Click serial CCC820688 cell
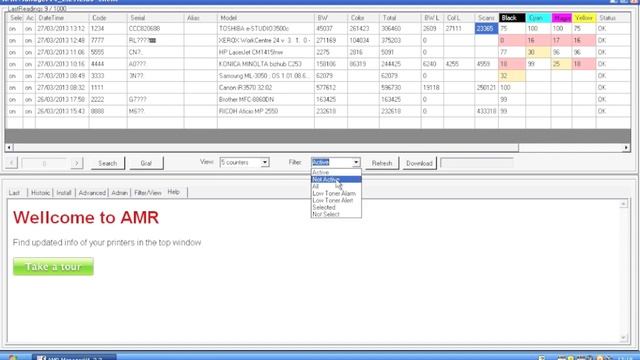Screen dimensions: 640x360 click(x=156, y=29)
